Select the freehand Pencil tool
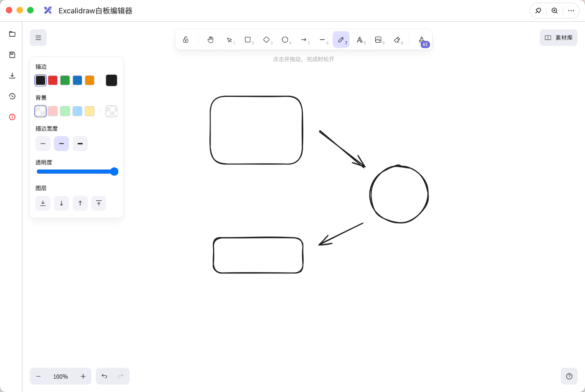Image resolution: width=585 pixels, height=392 pixels. pos(341,40)
